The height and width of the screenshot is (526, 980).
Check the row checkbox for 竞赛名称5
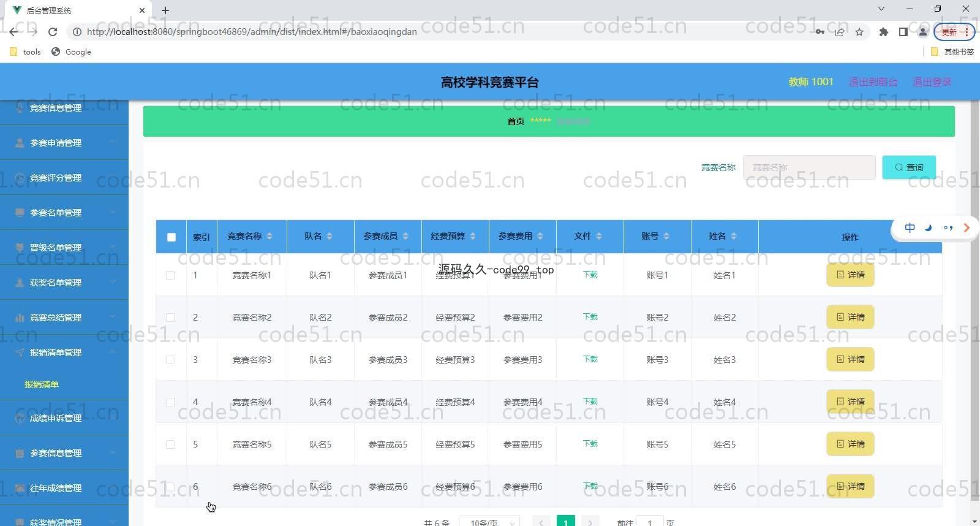tap(170, 444)
